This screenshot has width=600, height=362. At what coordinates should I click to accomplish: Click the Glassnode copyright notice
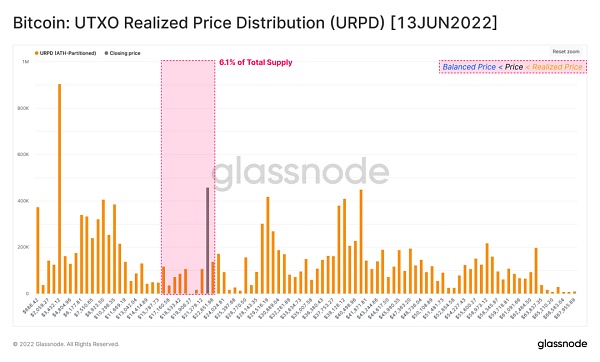pos(66,344)
